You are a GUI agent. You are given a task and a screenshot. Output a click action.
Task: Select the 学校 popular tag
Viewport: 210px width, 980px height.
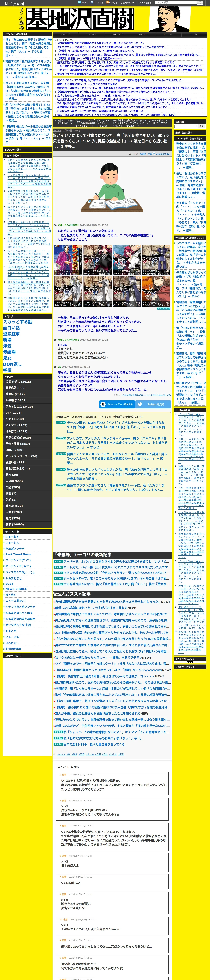coord(7,370)
